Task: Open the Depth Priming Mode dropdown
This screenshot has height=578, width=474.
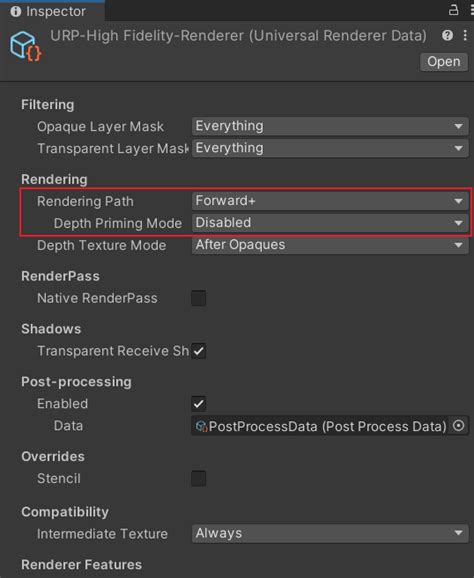Action: coord(330,223)
